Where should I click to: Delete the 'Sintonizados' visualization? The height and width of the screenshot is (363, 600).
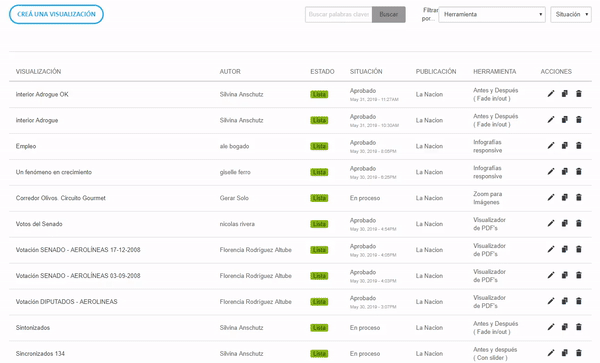pyautogui.click(x=579, y=327)
